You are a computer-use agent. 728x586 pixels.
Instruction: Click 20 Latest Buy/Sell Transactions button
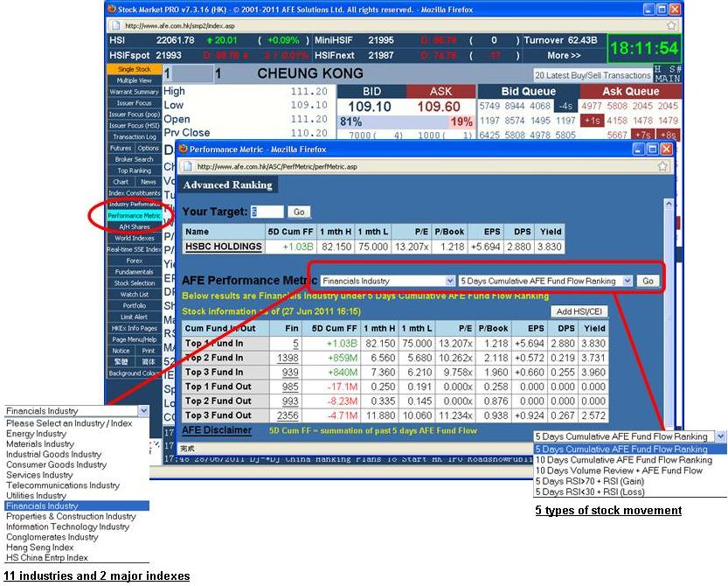593,75
